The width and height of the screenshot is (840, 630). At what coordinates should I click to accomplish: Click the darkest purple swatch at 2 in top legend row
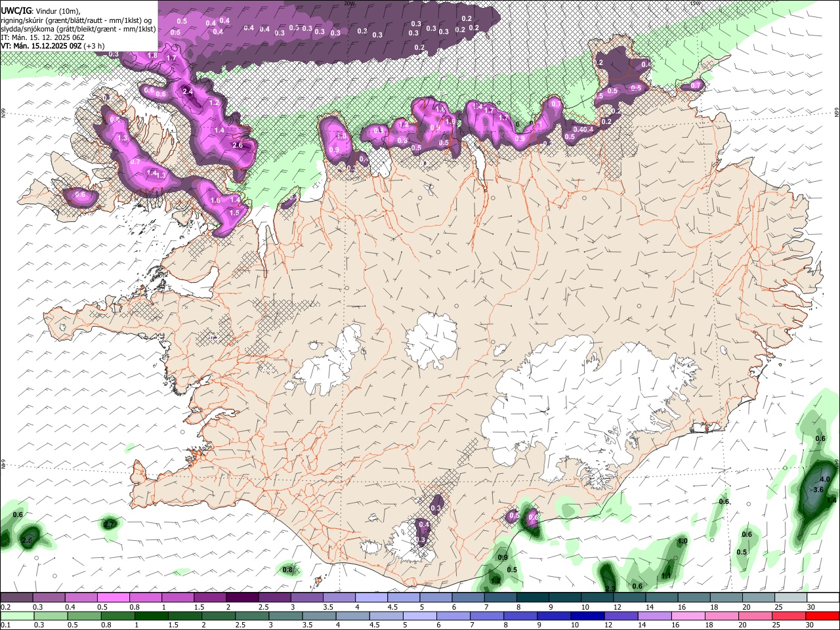click(242, 597)
